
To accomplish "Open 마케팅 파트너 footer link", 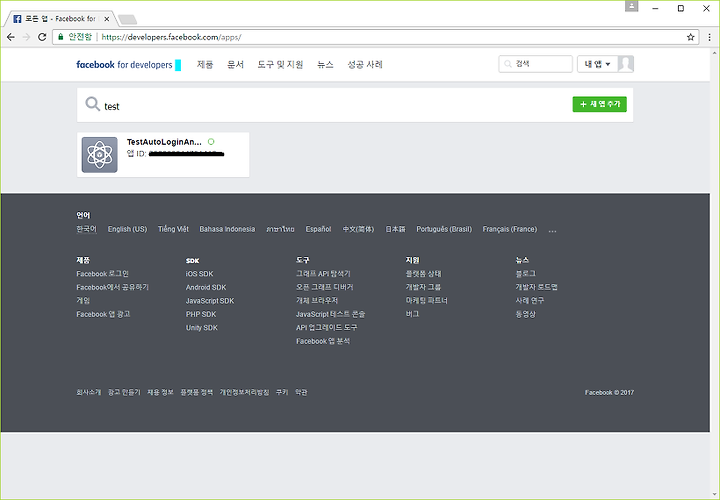I will point(427,300).
